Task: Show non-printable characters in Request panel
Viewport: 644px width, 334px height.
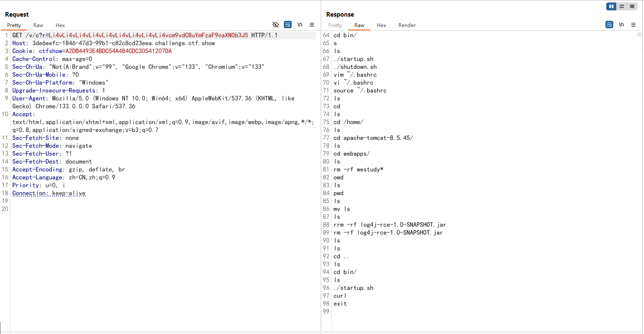Action: 300,25
